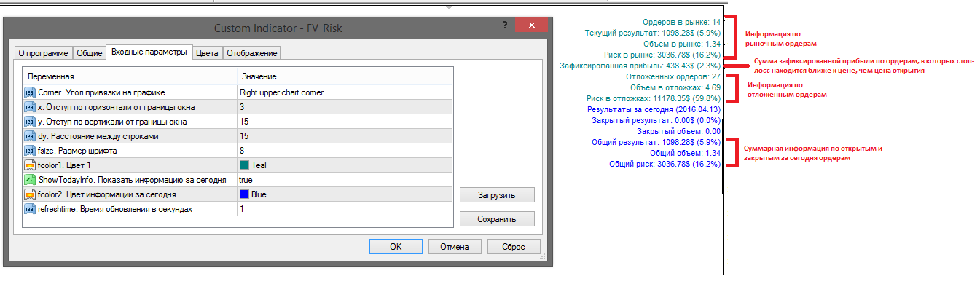The height and width of the screenshot is (284, 980).
Task: Click the chart text Риск в отложках: 11178.35$
Action: pos(654,98)
